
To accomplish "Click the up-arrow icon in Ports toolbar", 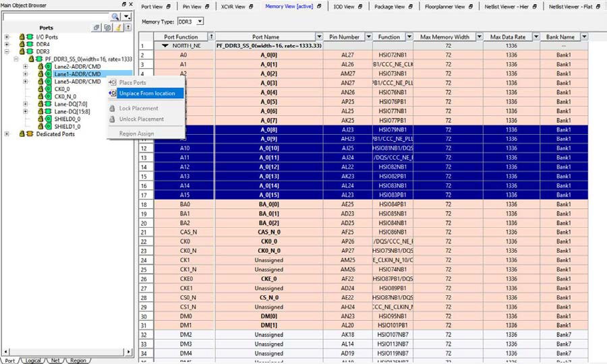I will pos(128,28).
